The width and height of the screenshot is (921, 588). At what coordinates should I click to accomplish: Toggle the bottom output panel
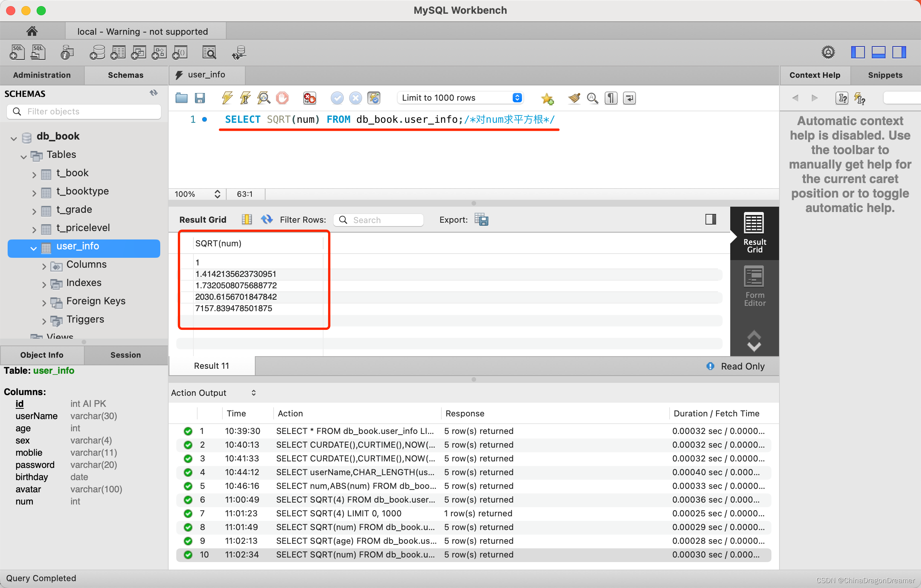click(x=878, y=52)
